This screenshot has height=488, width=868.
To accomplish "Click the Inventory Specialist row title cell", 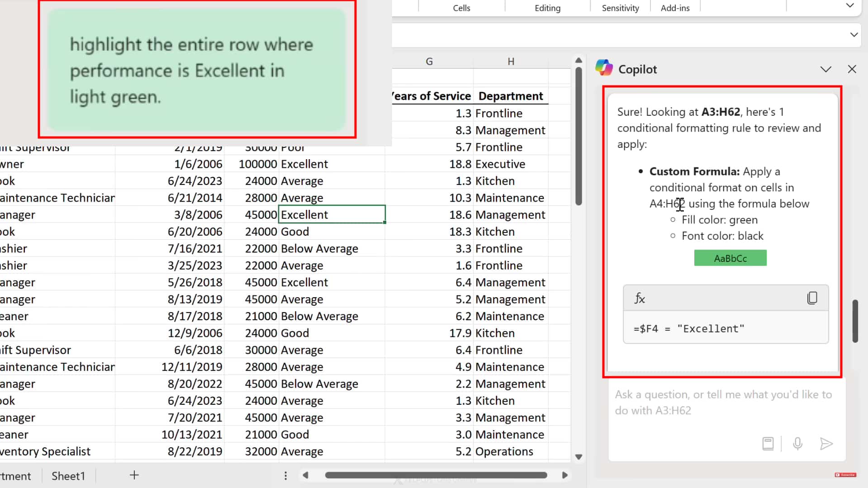I will pos(57,452).
